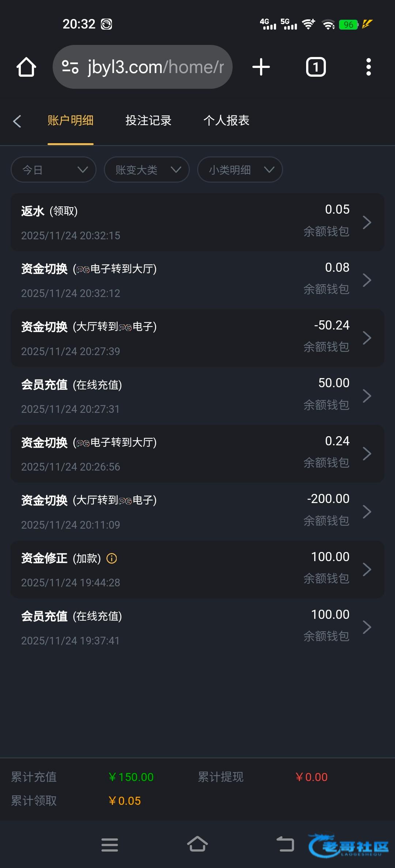Tap the site info icon in address bar
Viewport: 395px width, 868px height.
(70, 67)
